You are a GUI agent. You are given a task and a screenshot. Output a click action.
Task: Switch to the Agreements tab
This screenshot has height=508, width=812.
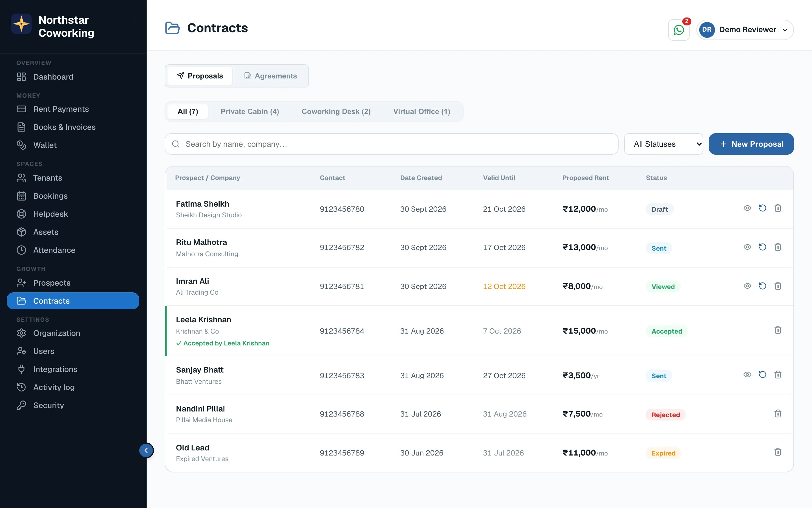(x=270, y=76)
